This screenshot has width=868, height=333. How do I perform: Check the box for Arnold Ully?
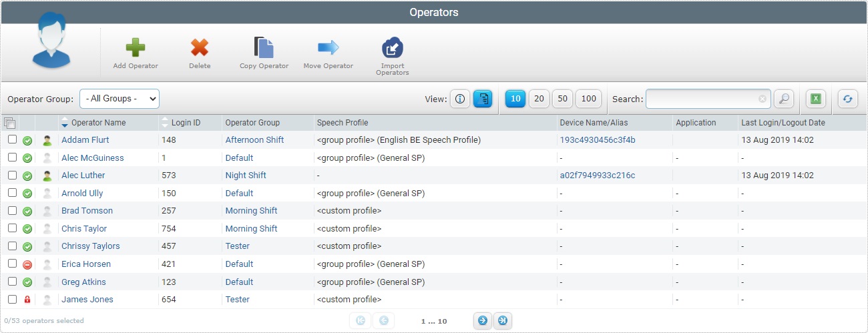click(x=12, y=193)
